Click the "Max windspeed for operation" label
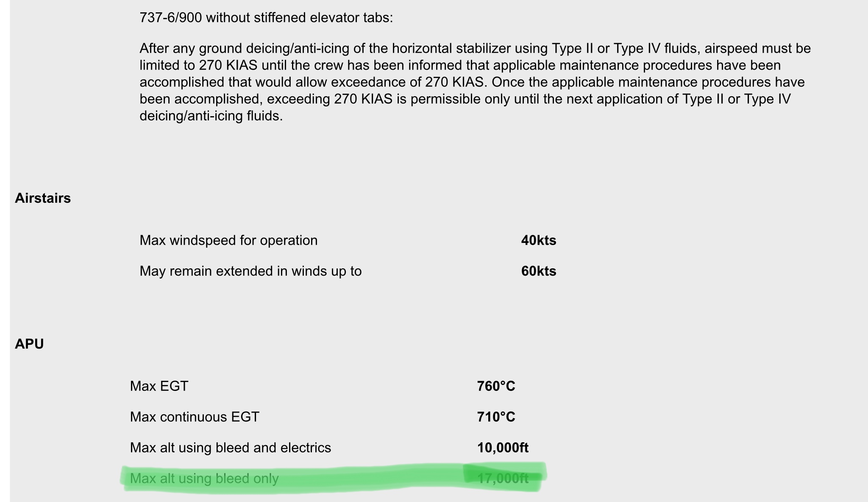 coord(228,240)
